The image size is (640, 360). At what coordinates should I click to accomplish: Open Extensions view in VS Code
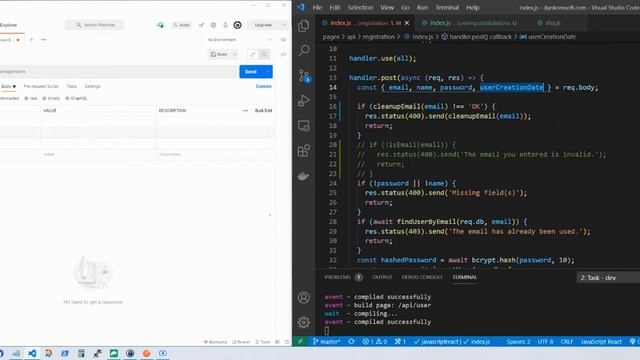coord(303,151)
